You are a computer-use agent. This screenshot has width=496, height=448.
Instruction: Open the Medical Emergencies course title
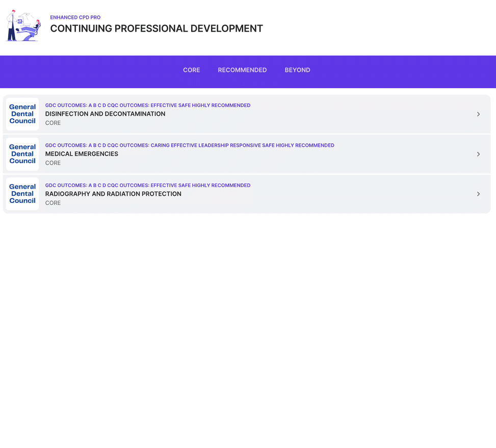tap(82, 154)
